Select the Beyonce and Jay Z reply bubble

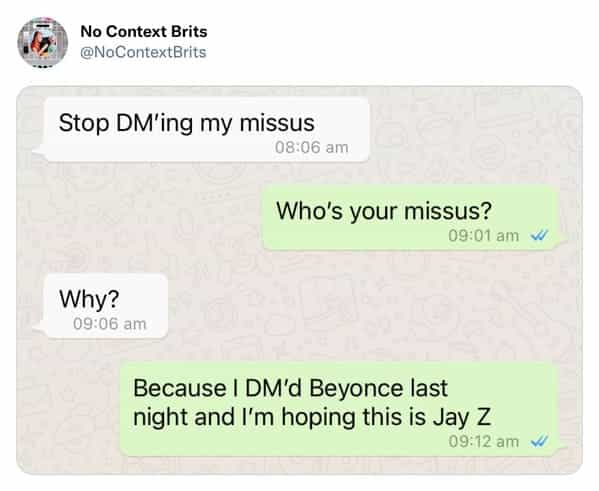(338, 410)
